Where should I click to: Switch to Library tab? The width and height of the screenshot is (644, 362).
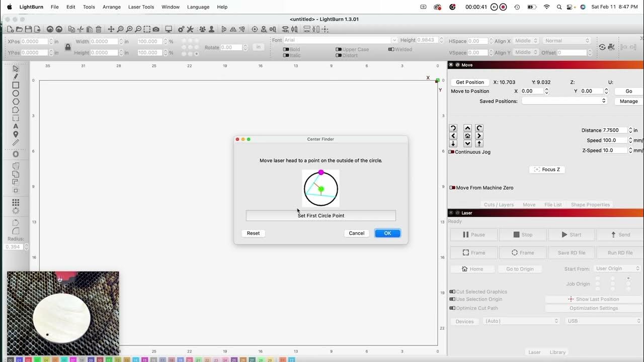[557, 352]
